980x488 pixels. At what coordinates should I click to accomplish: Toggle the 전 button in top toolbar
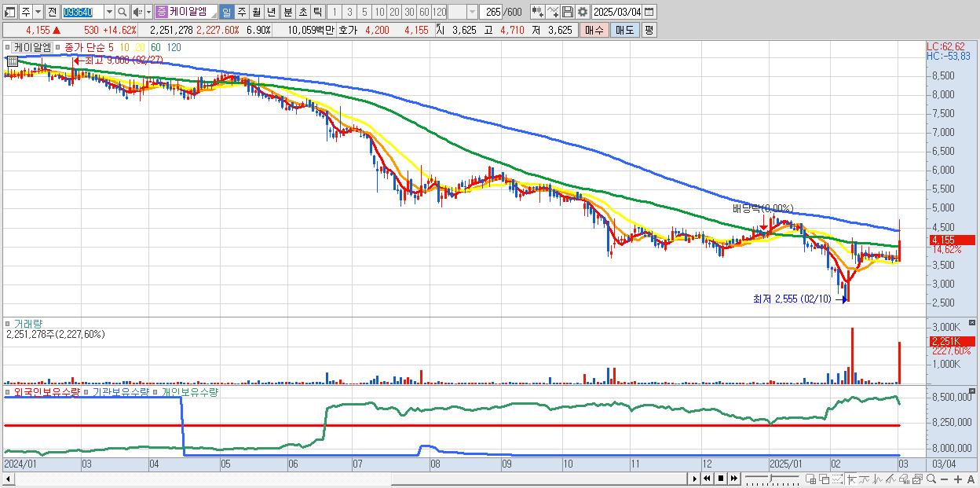52,12
